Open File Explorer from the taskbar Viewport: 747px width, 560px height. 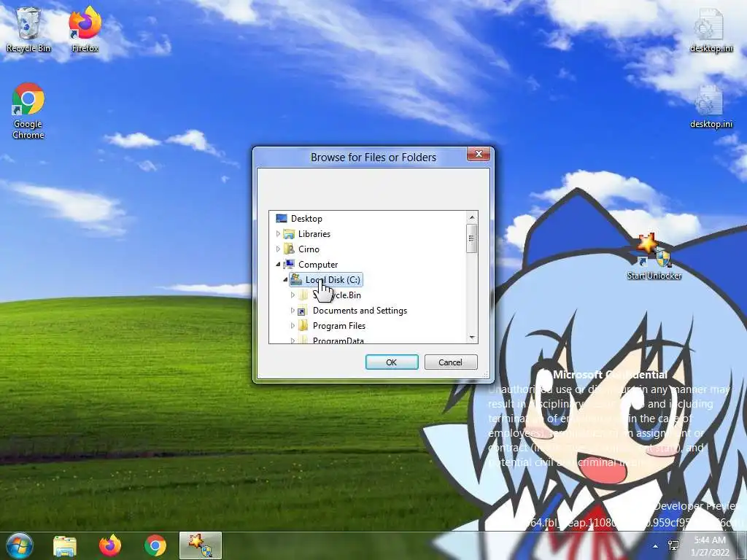pyautogui.click(x=65, y=545)
